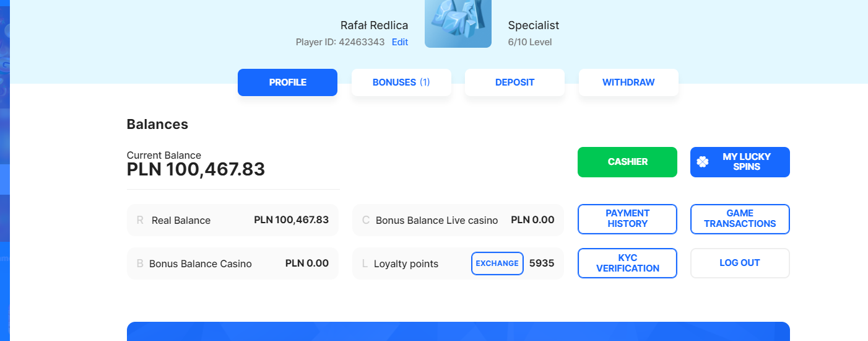Click the loyalty points value 5935
Screen dimensions: 868x341
click(x=542, y=263)
